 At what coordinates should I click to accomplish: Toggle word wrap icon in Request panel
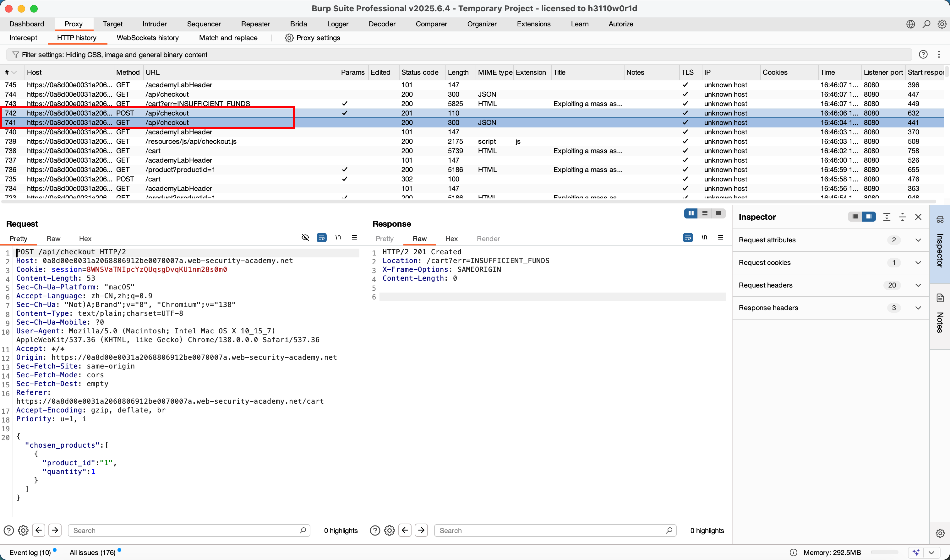tap(321, 237)
